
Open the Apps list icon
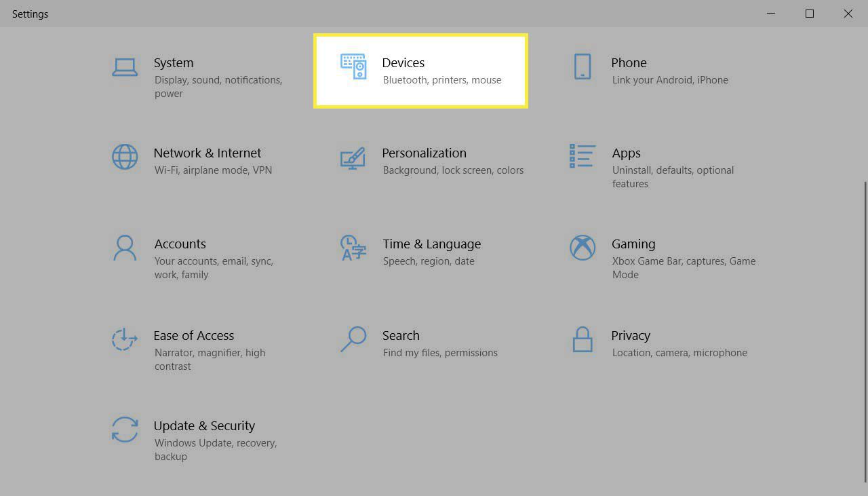tap(583, 156)
